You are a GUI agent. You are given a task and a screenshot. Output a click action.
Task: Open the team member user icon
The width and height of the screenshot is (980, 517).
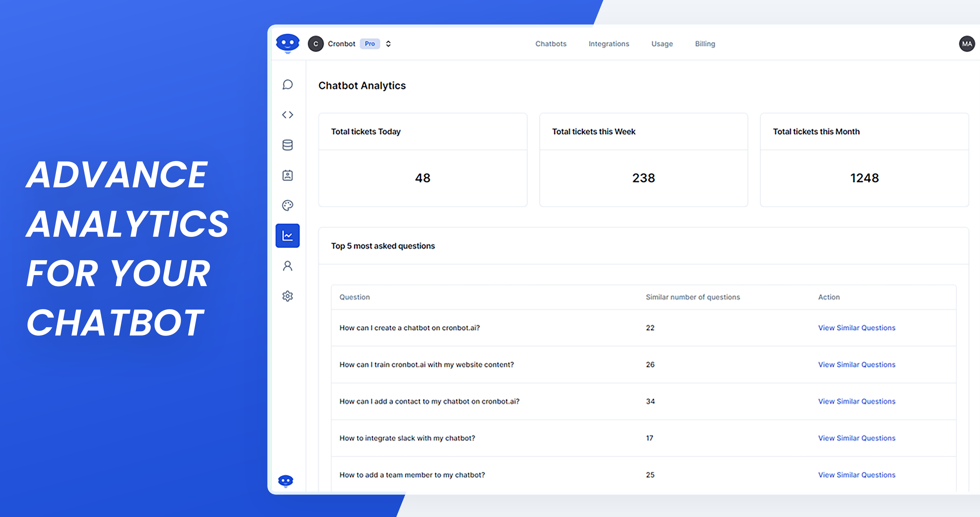[x=288, y=266]
